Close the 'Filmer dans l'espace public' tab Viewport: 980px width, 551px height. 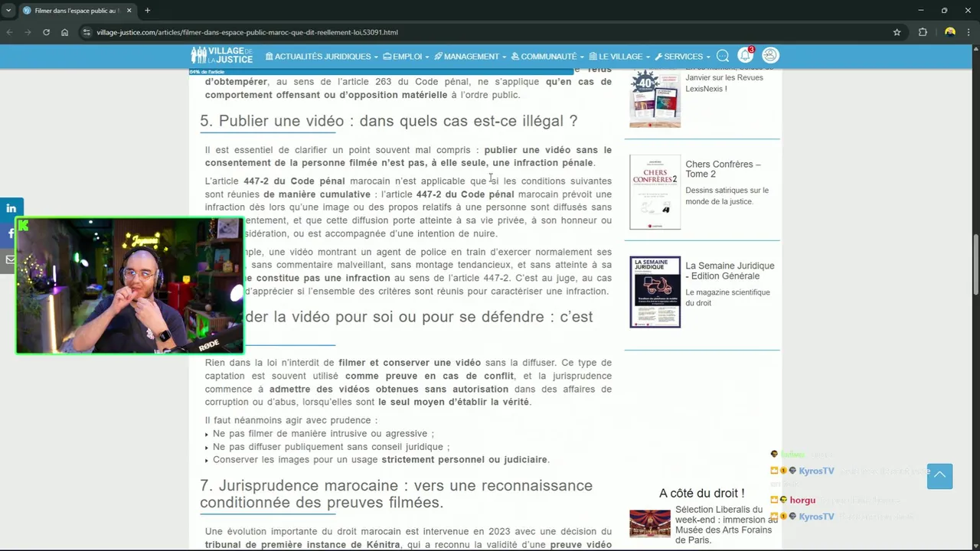pos(129,11)
